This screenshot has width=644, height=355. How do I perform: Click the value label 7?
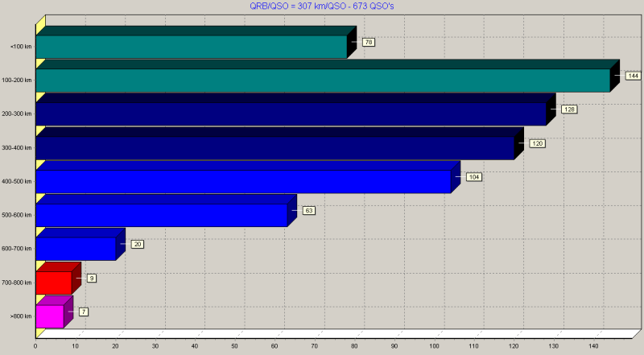click(x=84, y=312)
